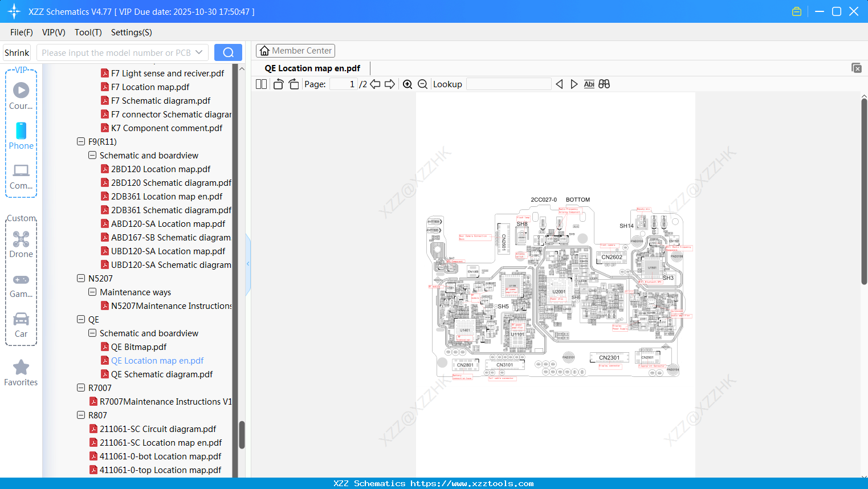This screenshot has height=489, width=868.
Task: Click the yellow bag icon in title bar
Action: tap(797, 11)
